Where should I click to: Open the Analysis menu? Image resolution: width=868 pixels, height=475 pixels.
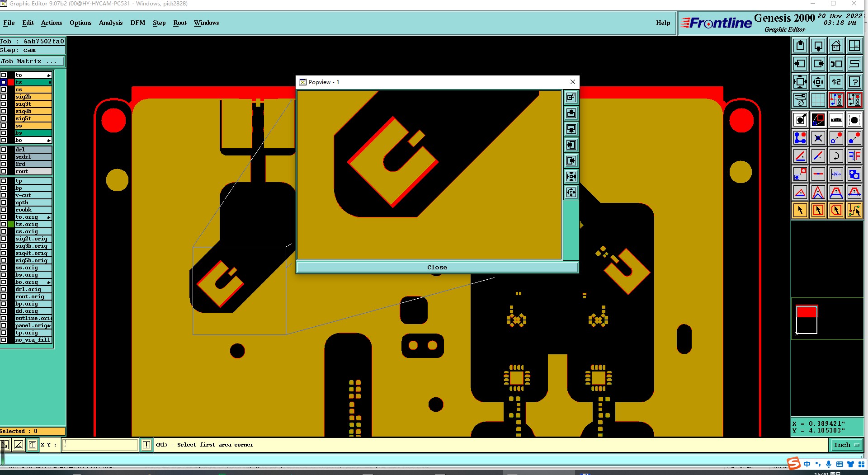click(111, 23)
